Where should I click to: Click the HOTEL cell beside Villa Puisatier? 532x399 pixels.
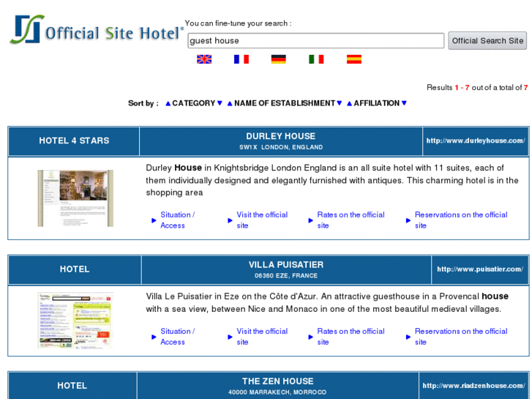[75, 269]
